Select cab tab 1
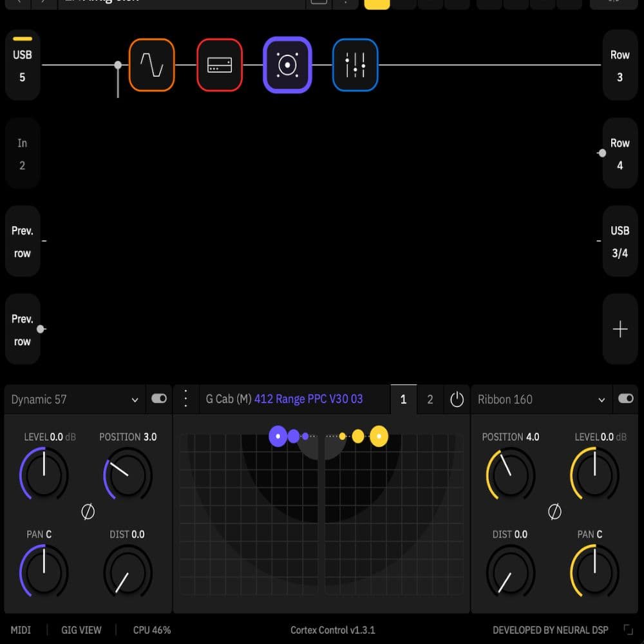This screenshot has height=644, width=644. pyautogui.click(x=404, y=399)
